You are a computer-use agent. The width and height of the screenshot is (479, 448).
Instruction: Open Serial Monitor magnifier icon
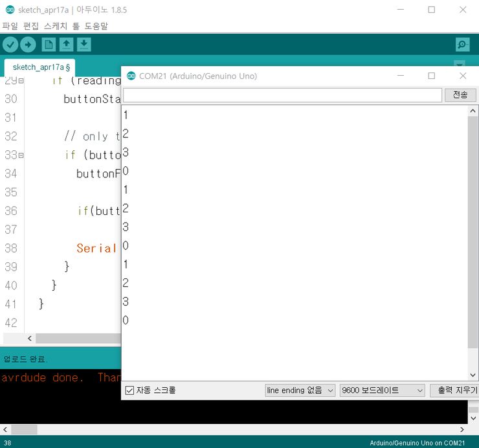[x=463, y=45]
